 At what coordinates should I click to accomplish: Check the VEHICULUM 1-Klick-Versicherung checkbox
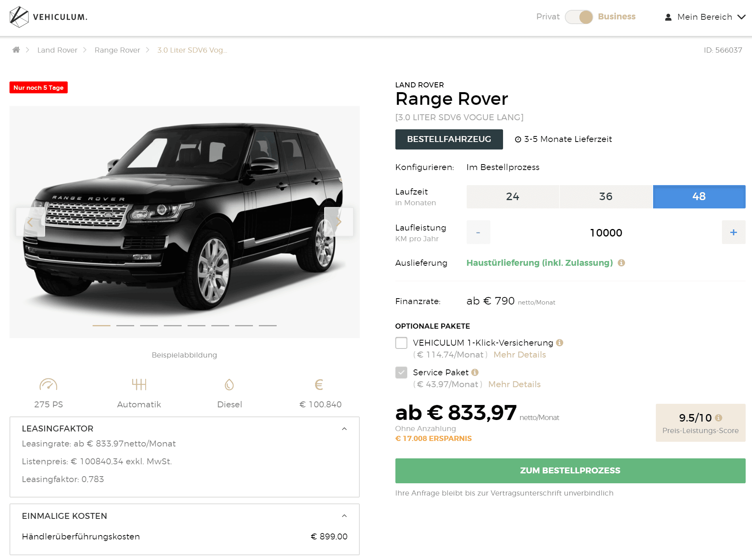[x=401, y=343]
